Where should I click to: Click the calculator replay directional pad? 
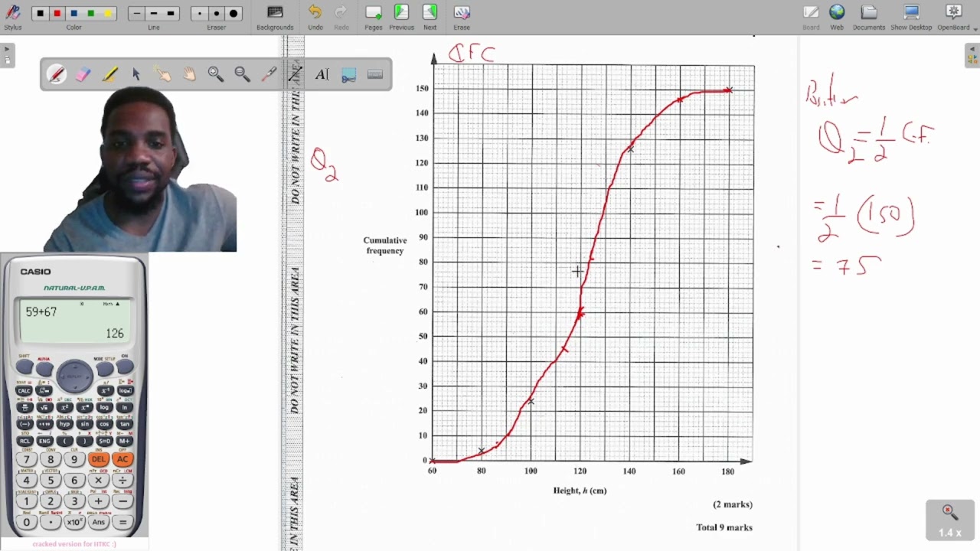74,374
